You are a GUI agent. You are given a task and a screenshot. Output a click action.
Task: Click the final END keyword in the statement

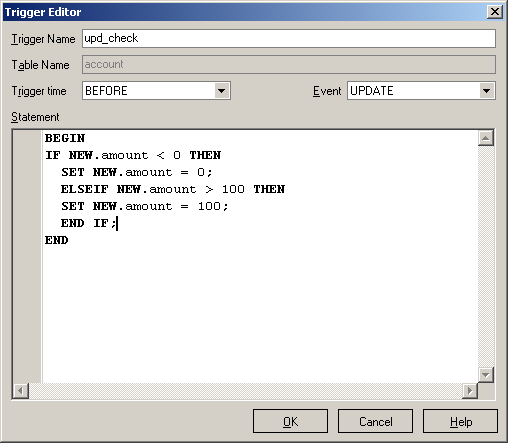57,240
